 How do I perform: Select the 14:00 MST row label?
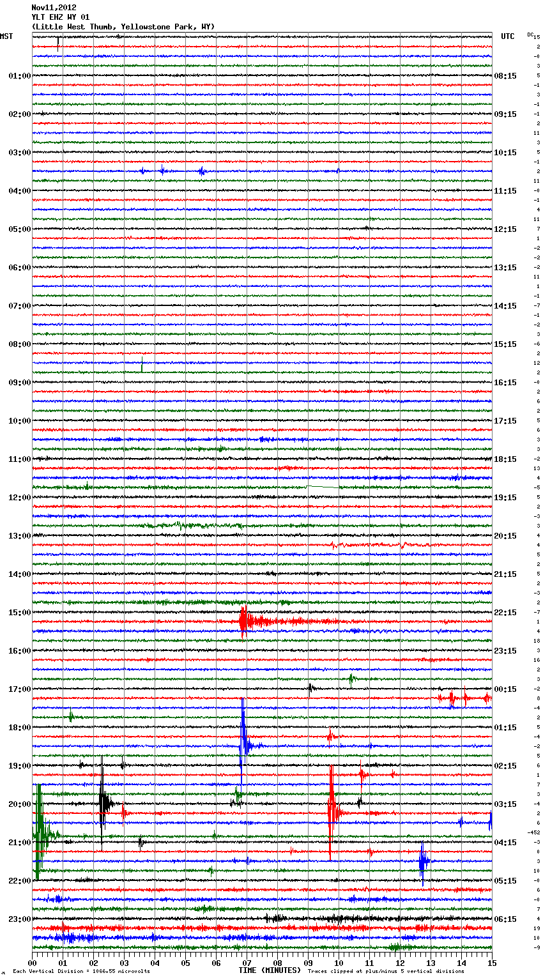[19, 574]
